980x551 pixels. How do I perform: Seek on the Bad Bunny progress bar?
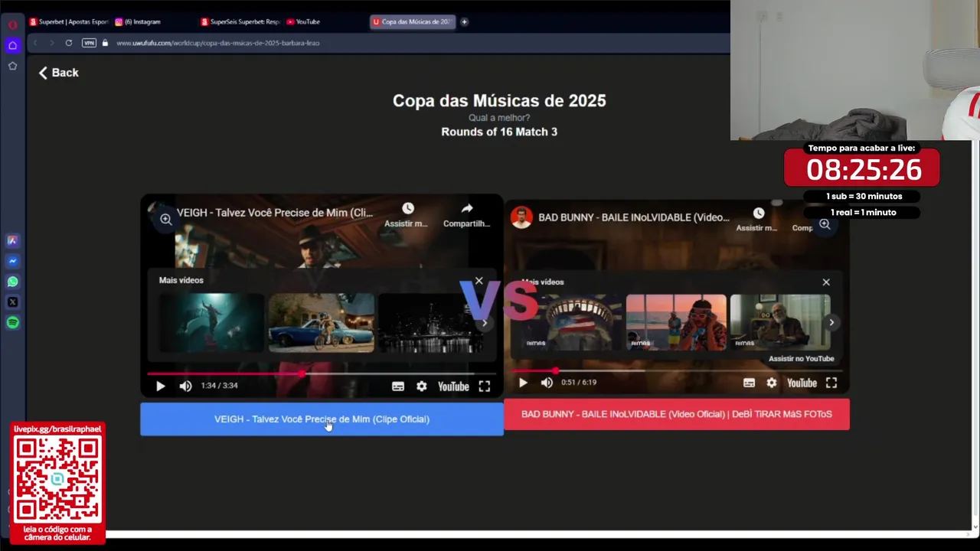(677, 370)
